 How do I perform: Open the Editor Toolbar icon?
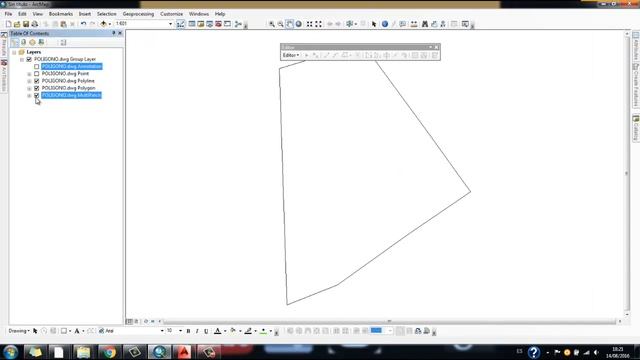180,24
